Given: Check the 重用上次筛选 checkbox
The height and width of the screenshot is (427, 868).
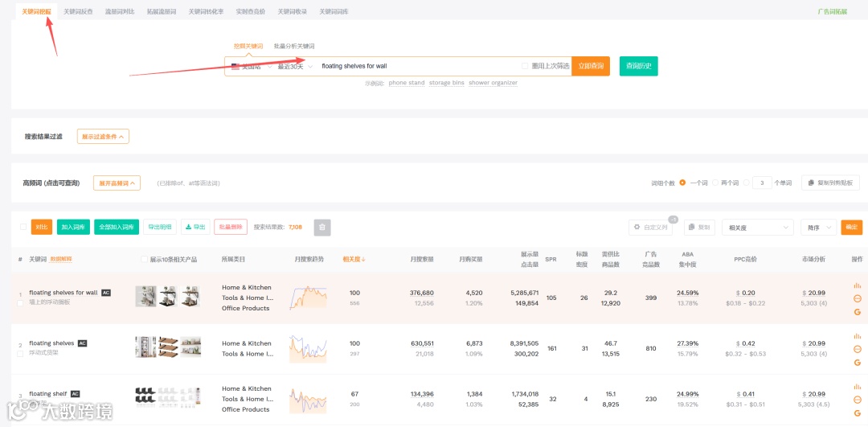Looking at the screenshot, I should tap(525, 66).
